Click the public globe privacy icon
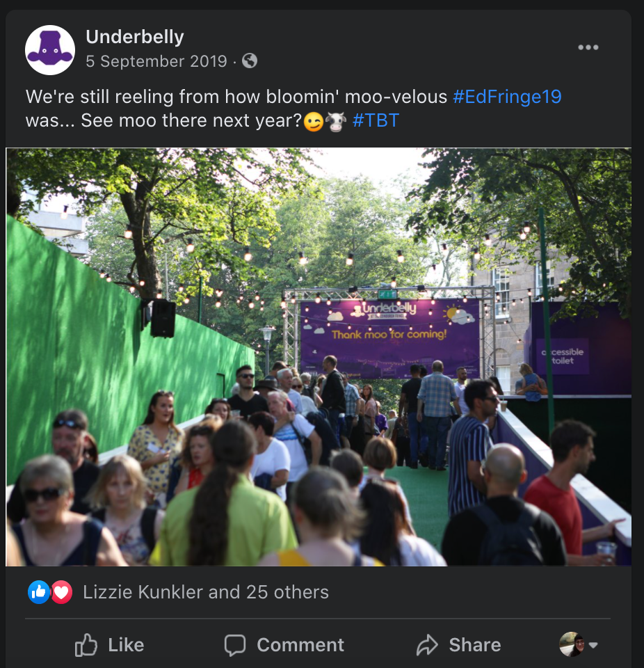 (250, 61)
